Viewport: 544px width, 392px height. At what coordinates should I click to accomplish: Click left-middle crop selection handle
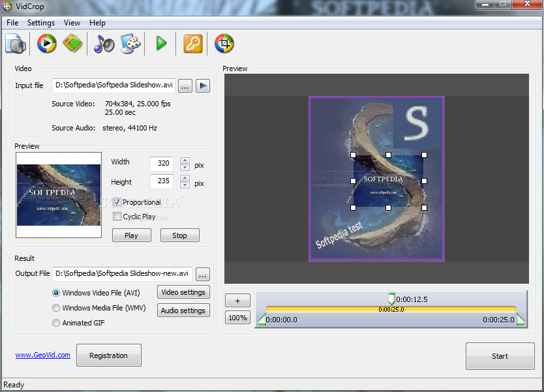(x=353, y=181)
